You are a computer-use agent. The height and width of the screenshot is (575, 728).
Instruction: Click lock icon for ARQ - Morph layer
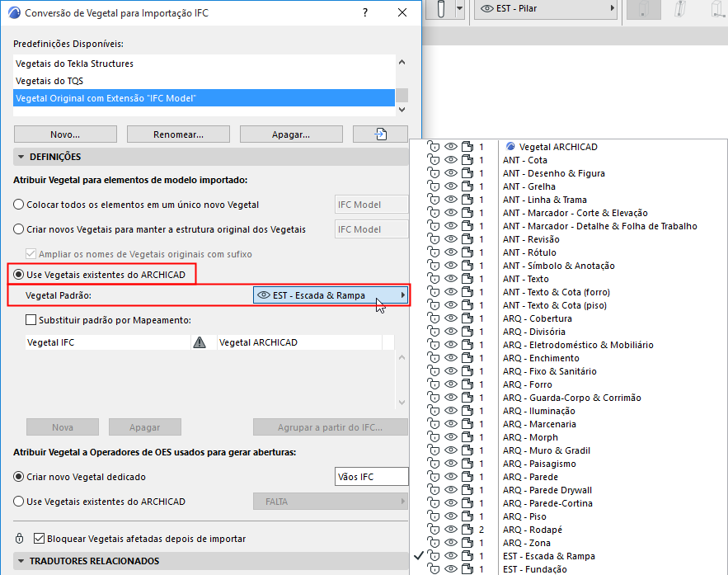click(433, 437)
